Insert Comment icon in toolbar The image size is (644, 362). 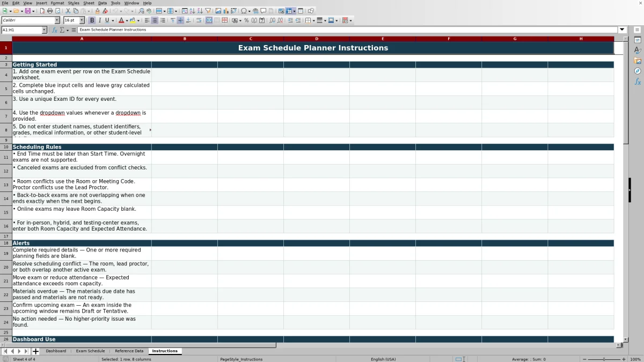click(264, 11)
